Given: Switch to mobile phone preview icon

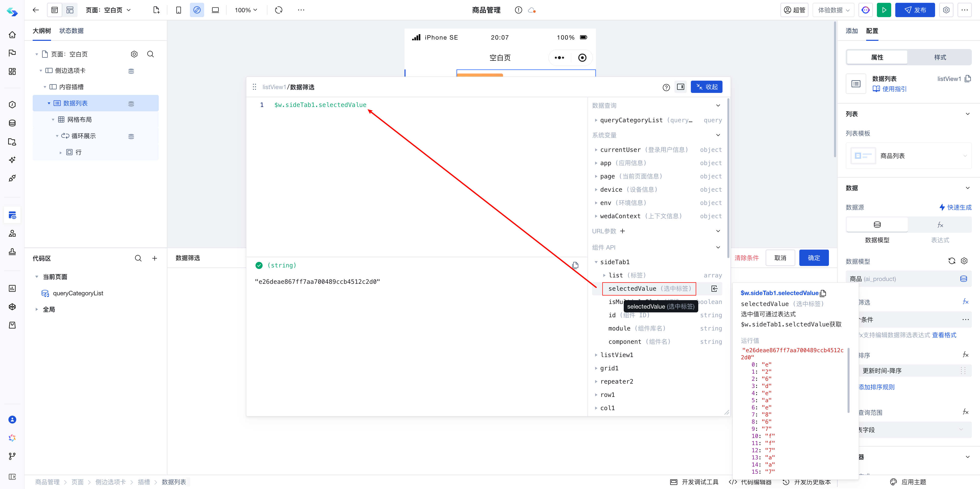Looking at the screenshot, I should click(178, 10).
